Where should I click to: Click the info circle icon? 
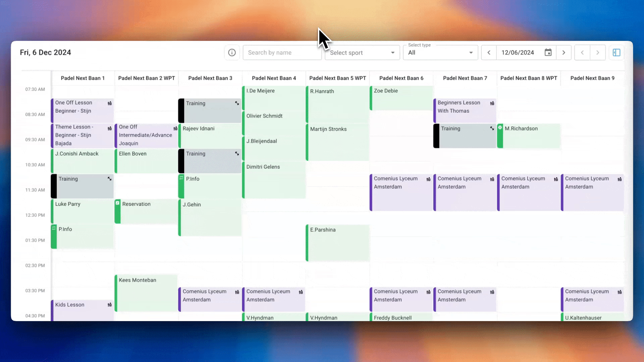(x=232, y=53)
